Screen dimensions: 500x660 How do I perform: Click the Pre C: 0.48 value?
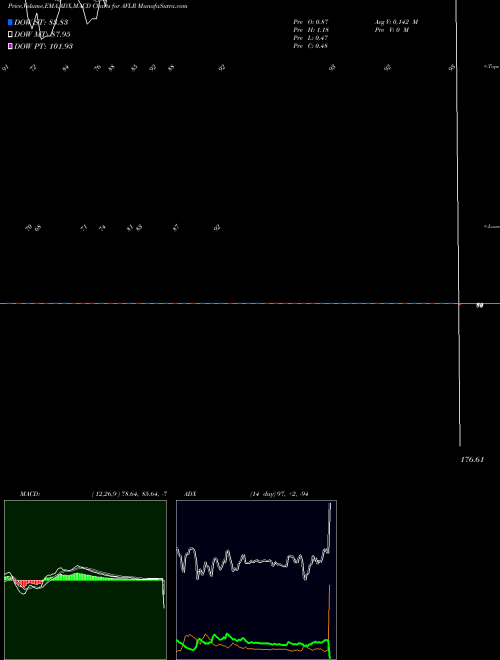point(311,46)
